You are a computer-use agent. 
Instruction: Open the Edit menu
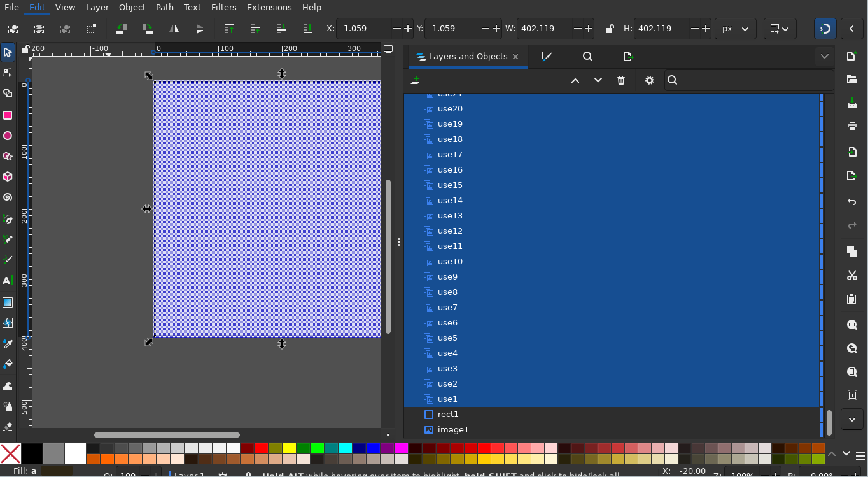[38, 7]
